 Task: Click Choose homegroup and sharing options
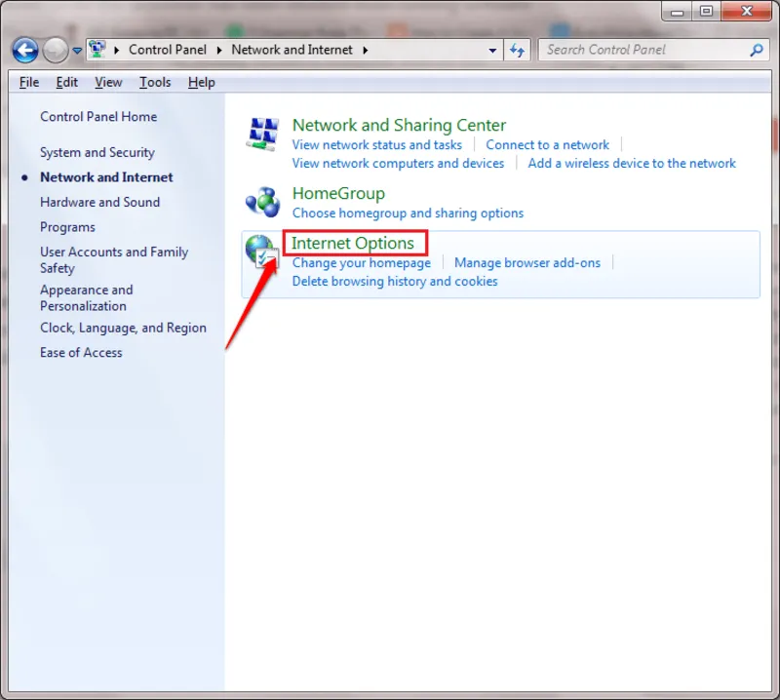[408, 213]
